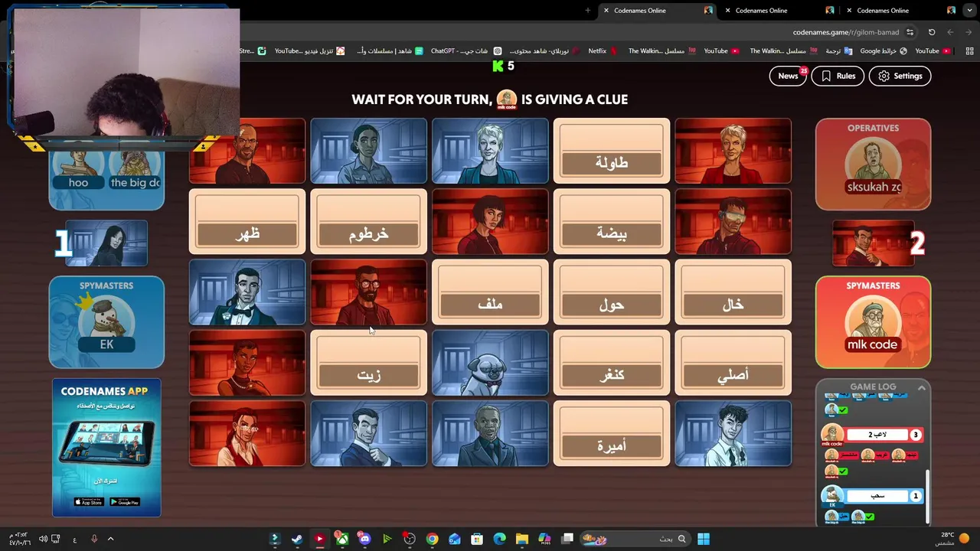Click the Game Log scrollbar

pos(927,497)
